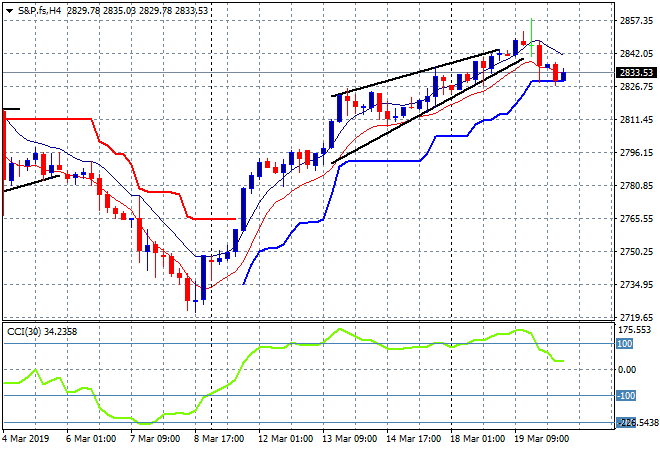Click the 2857.35 price axis label

pos(636,21)
